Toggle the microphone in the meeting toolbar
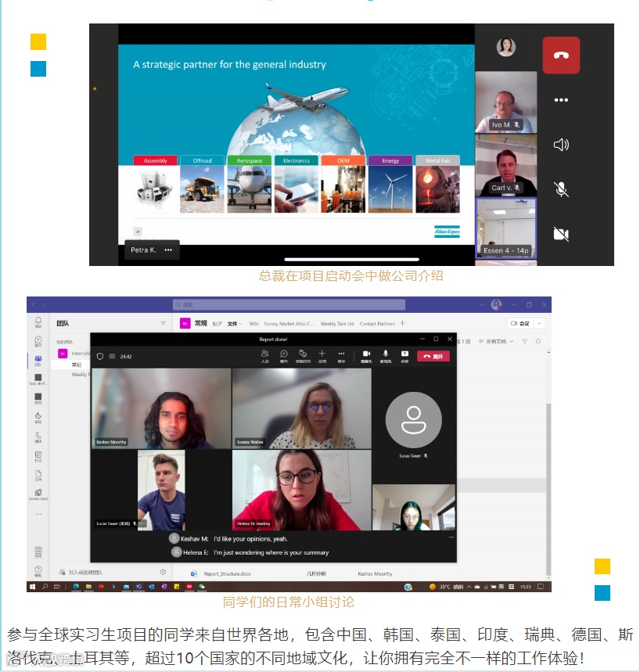The image size is (640, 672). (x=386, y=356)
